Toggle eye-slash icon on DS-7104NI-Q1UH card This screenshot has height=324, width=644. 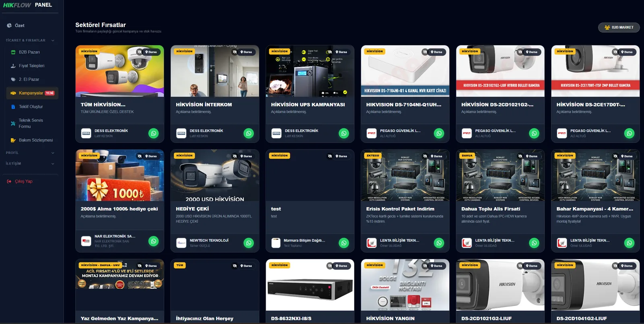425,52
